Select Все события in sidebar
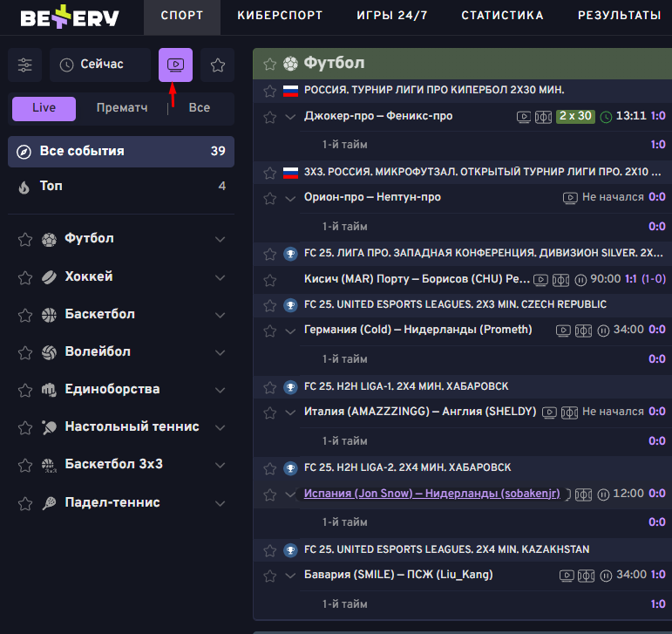The height and width of the screenshot is (634, 672). point(121,152)
